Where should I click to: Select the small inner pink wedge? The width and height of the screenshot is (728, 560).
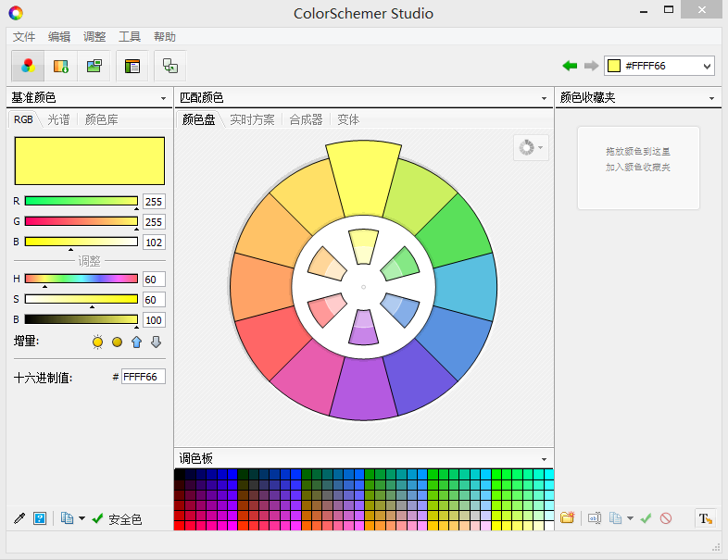click(x=327, y=309)
